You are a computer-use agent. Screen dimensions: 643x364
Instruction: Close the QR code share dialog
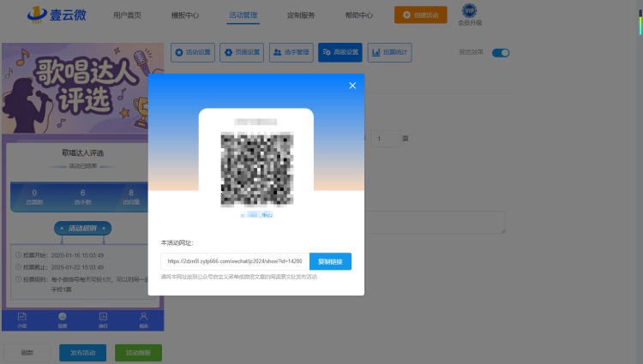pos(352,85)
